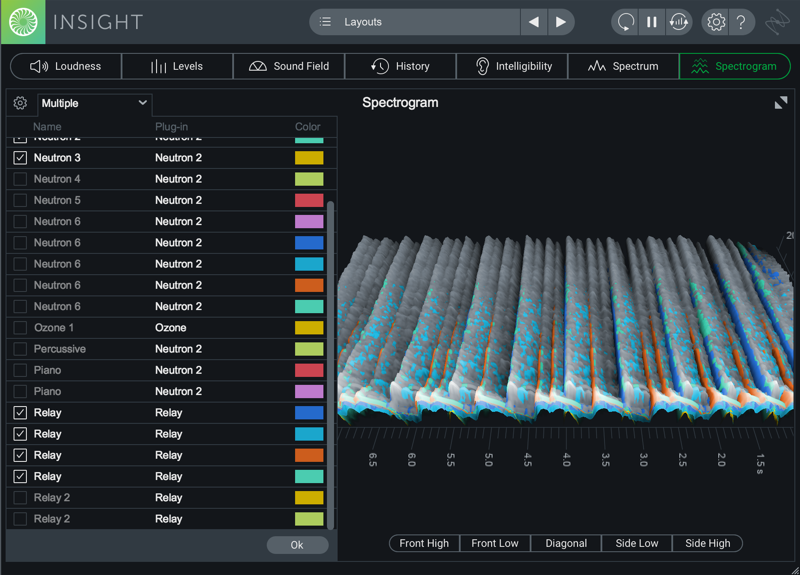
Task: Click Percussive green color swatch
Action: click(x=309, y=349)
